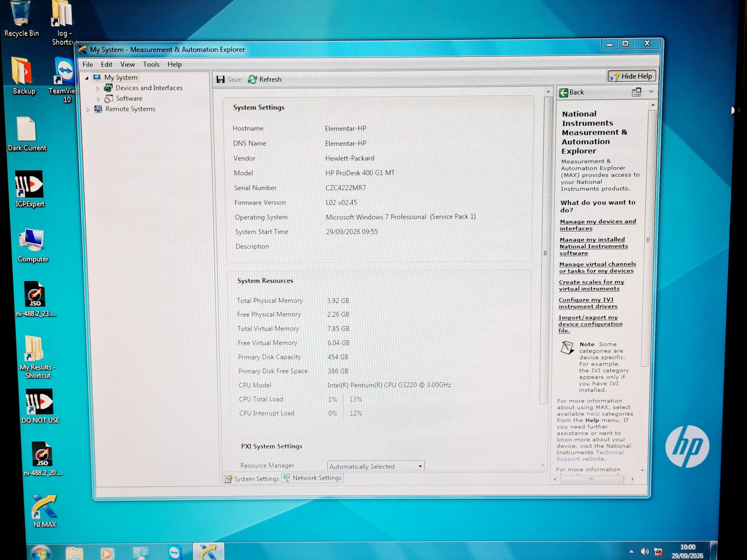The image size is (747, 560).
Task: Expand Devices and Interfaces node
Action: pos(98,89)
